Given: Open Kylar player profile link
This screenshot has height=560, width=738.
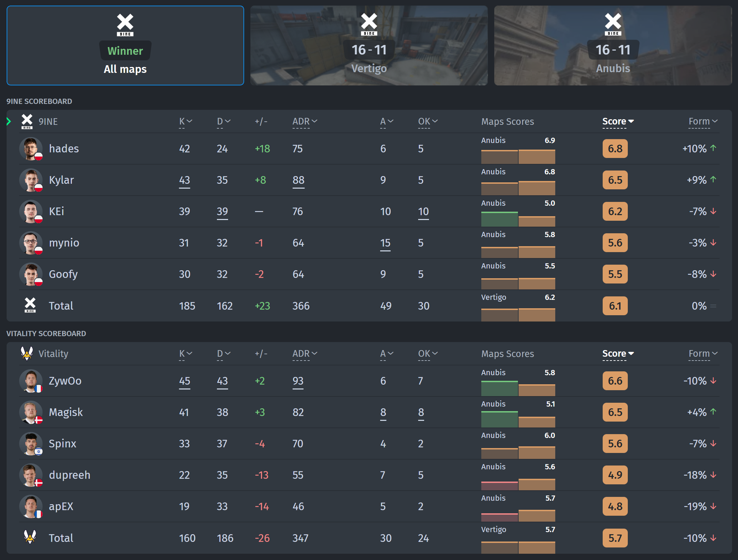Looking at the screenshot, I should point(61,180).
